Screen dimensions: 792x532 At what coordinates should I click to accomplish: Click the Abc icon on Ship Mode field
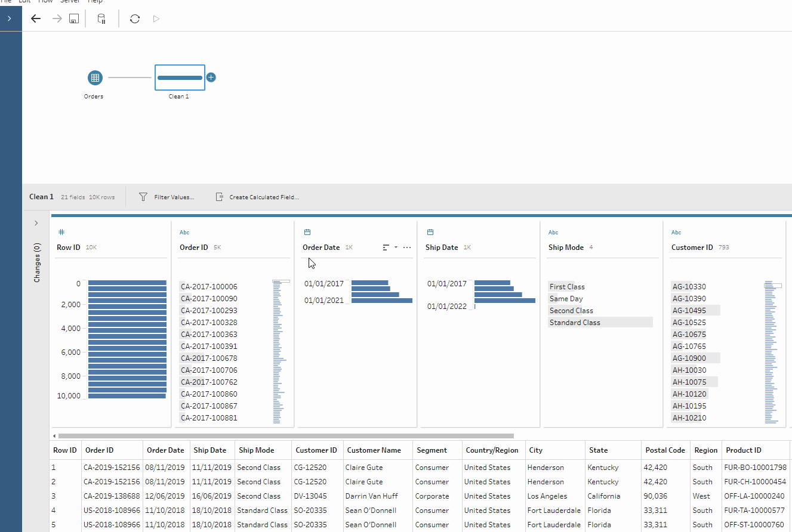tap(553, 232)
